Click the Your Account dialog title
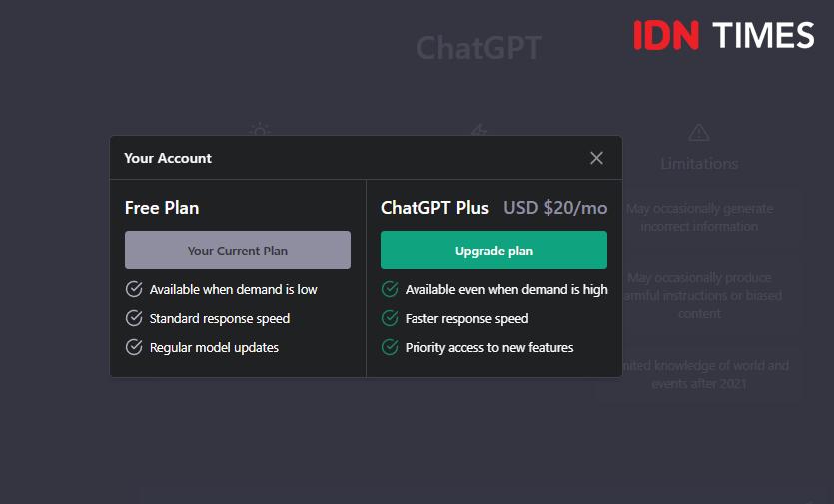This screenshot has width=834, height=504. 168,158
